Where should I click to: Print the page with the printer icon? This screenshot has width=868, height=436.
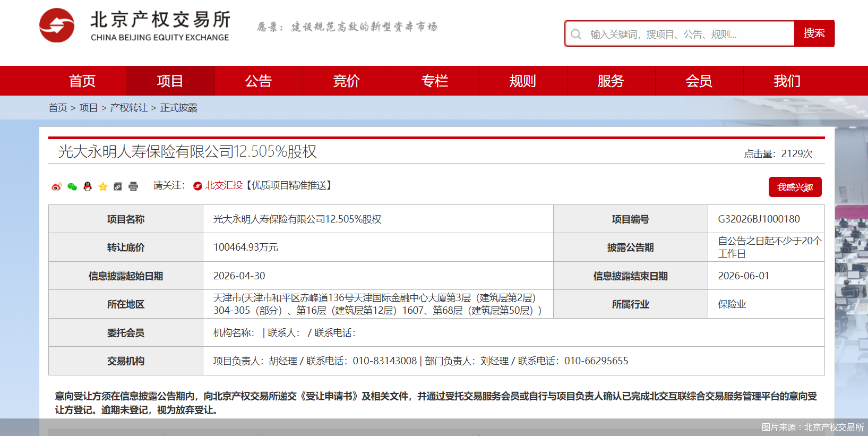tap(133, 186)
